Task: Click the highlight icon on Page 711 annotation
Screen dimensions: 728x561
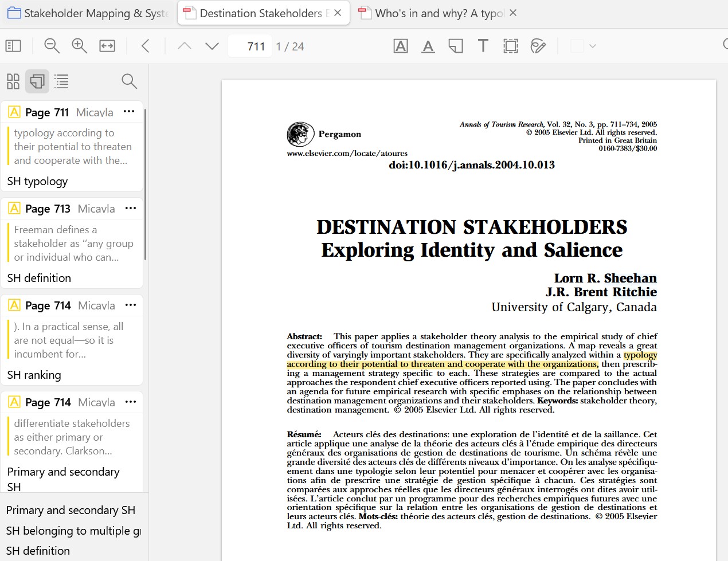Action: click(14, 112)
